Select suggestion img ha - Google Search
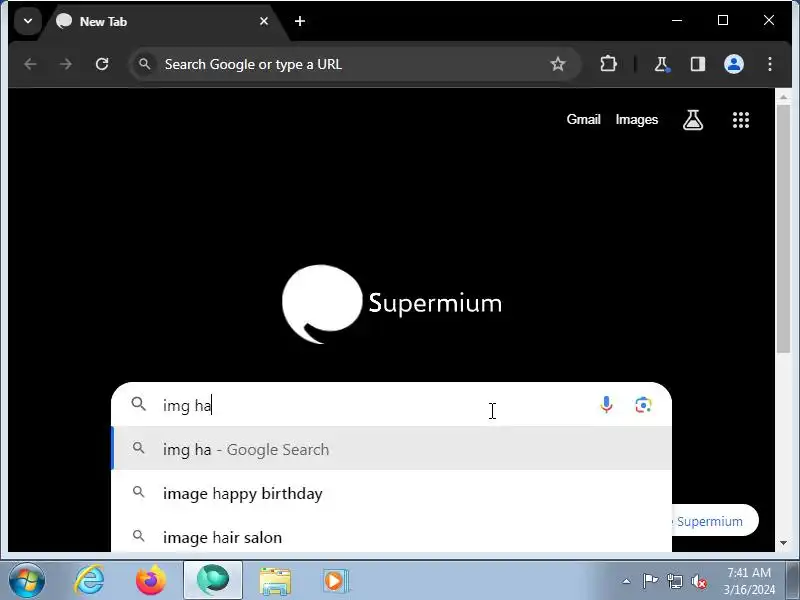This screenshot has width=800, height=600. pyautogui.click(x=391, y=449)
